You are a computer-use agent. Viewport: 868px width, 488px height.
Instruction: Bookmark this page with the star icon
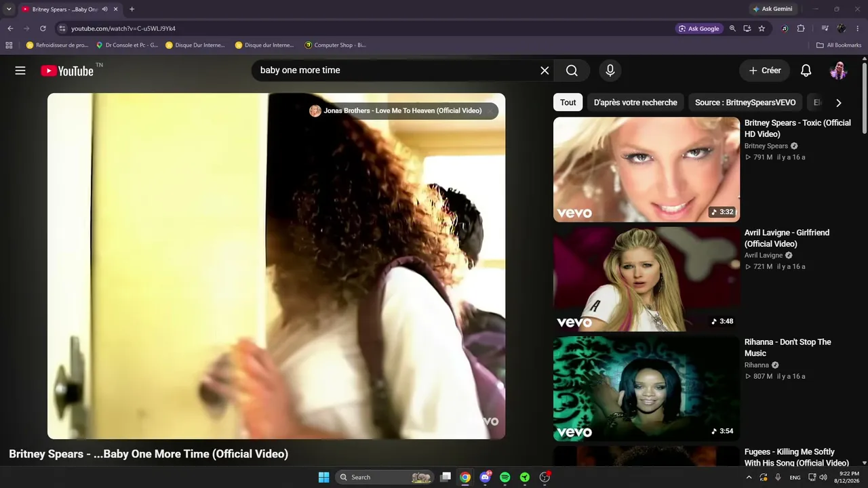tap(762, 28)
